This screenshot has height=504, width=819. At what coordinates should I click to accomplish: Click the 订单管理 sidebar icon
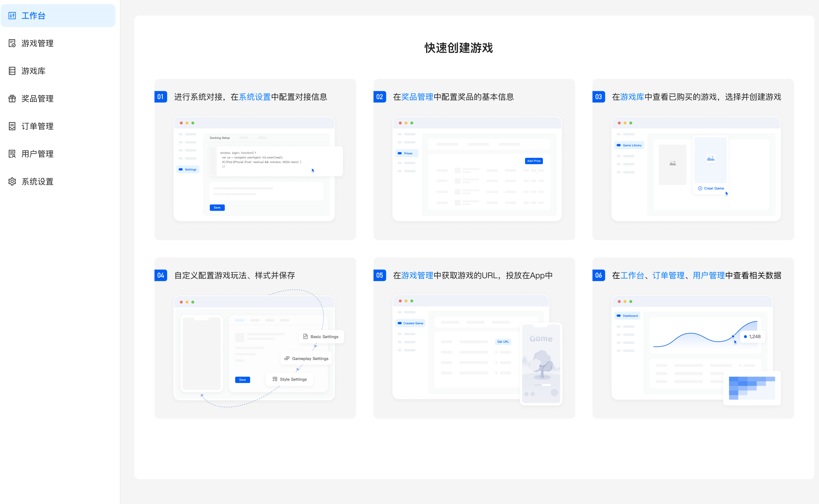click(12, 126)
